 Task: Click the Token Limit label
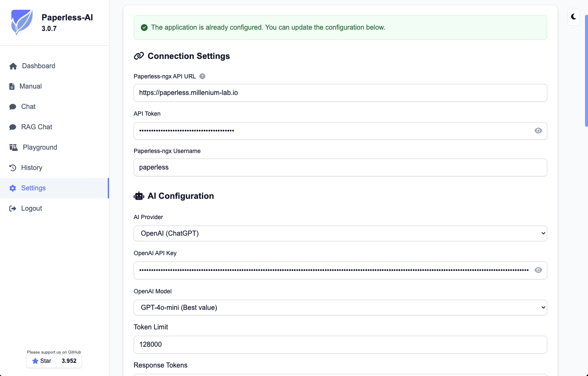pyautogui.click(x=151, y=327)
